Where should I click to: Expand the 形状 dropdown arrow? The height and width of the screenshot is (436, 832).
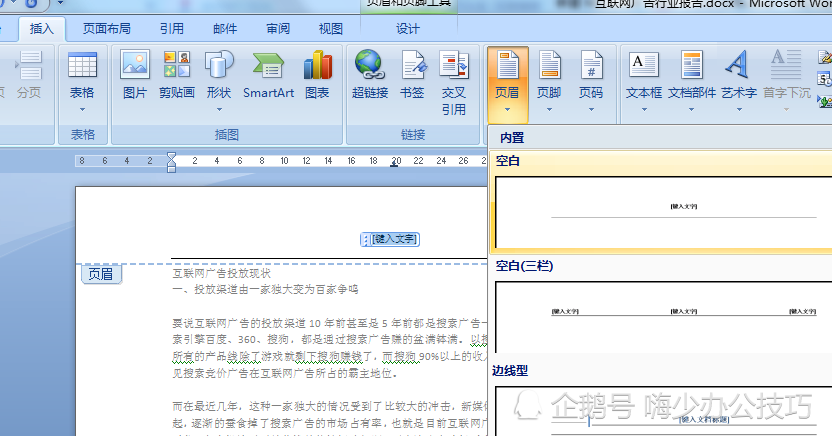[x=219, y=110]
